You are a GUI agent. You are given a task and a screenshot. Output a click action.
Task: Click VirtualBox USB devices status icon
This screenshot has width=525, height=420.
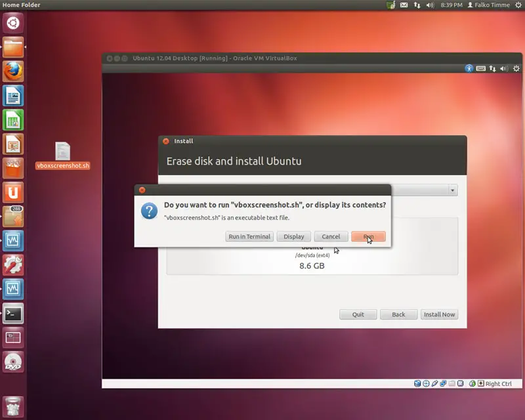coord(434,383)
